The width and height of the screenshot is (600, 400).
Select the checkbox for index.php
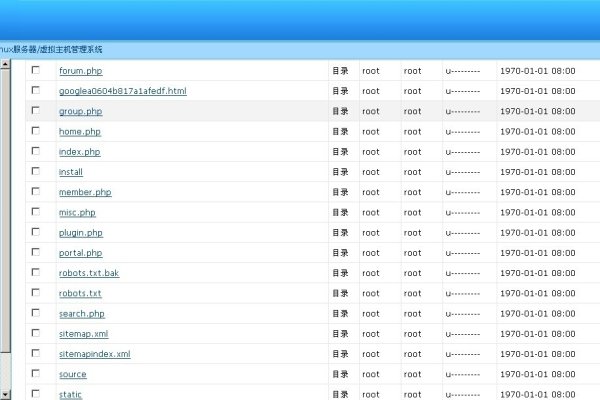(x=36, y=151)
